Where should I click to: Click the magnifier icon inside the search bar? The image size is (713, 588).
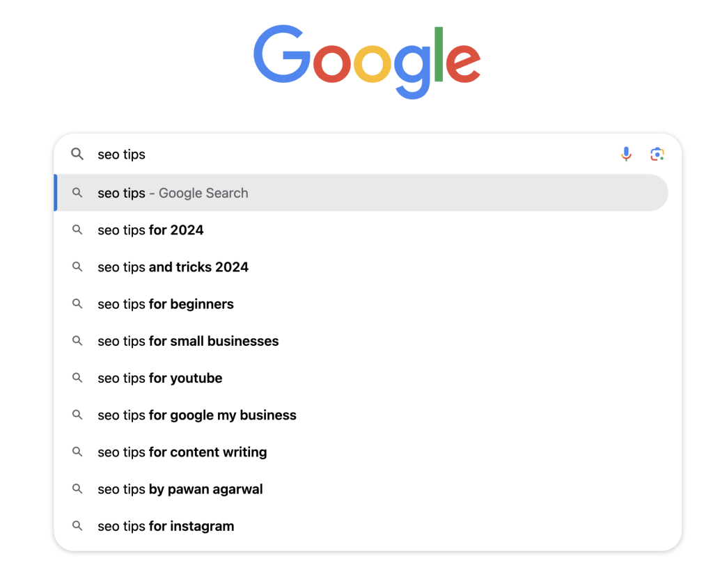[x=77, y=154]
